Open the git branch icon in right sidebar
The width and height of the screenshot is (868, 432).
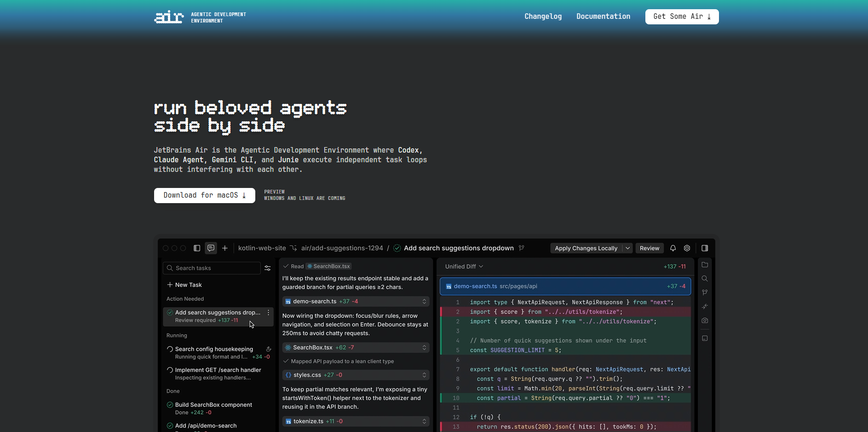pyautogui.click(x=705, y=292)
